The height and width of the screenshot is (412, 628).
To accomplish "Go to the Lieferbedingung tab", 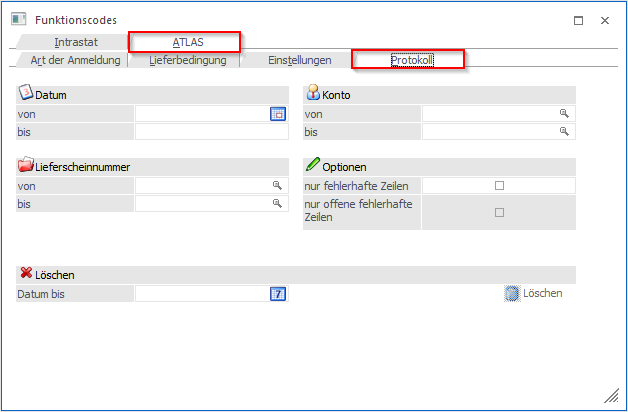I will coord(187,60).
